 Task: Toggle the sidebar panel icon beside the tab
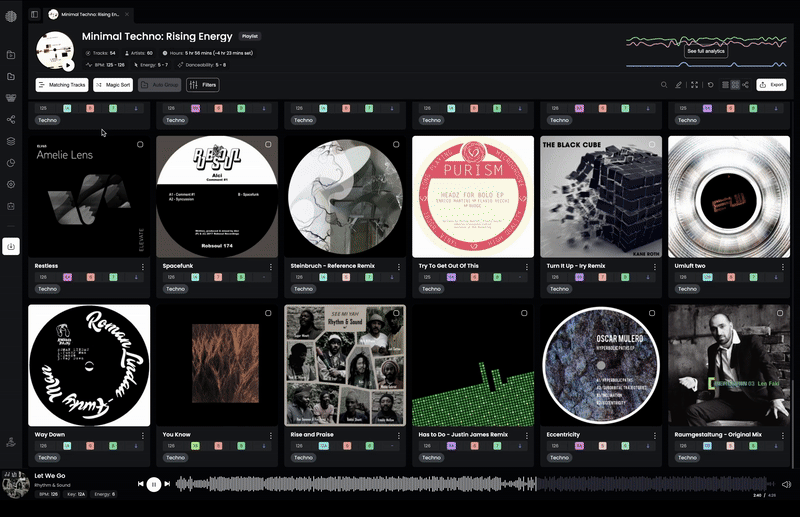[34, 14]
